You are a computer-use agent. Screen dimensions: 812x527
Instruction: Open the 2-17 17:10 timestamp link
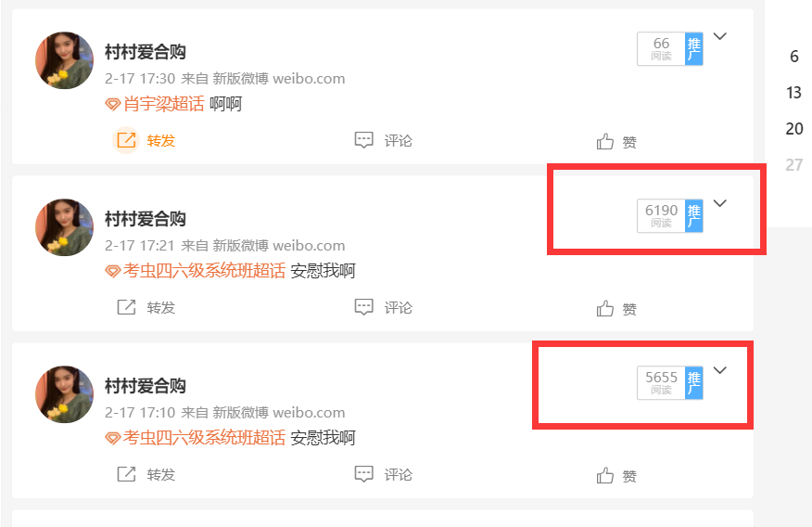tap(140, 413)
